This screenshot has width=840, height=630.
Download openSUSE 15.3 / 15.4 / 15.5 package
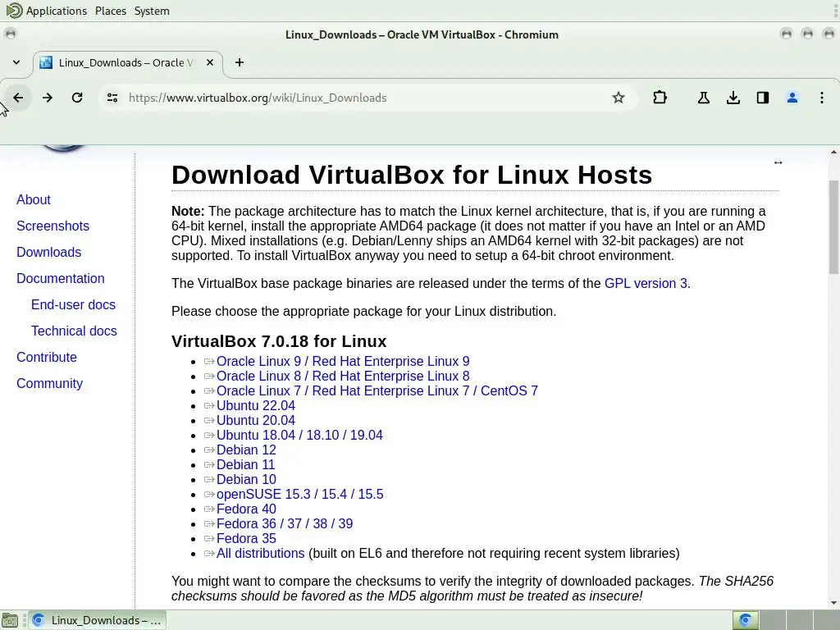(x=299, y=494)
